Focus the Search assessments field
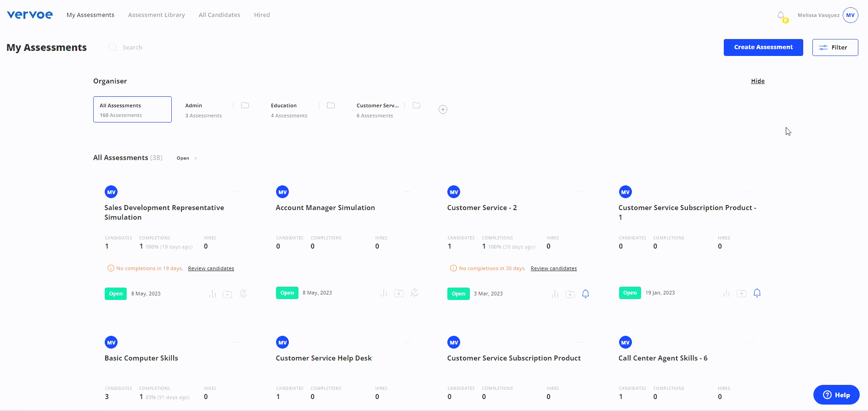 pos(132,47)
